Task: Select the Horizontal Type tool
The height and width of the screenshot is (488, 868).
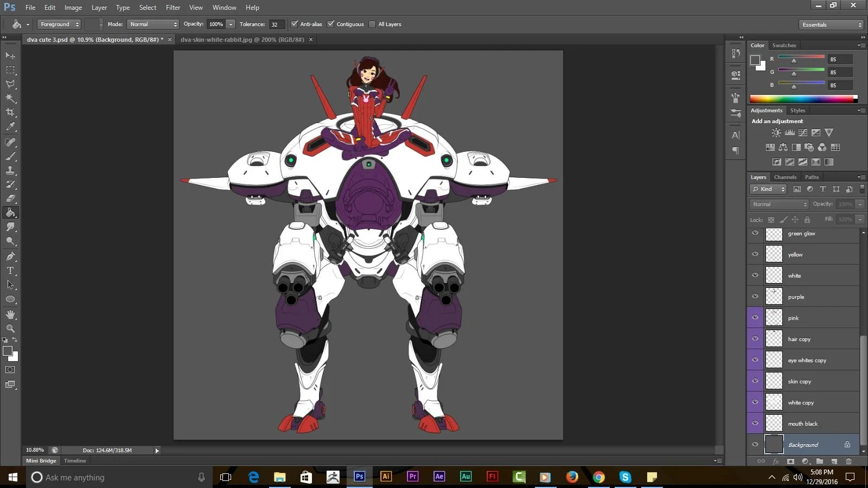Action: tap(10, 271)
